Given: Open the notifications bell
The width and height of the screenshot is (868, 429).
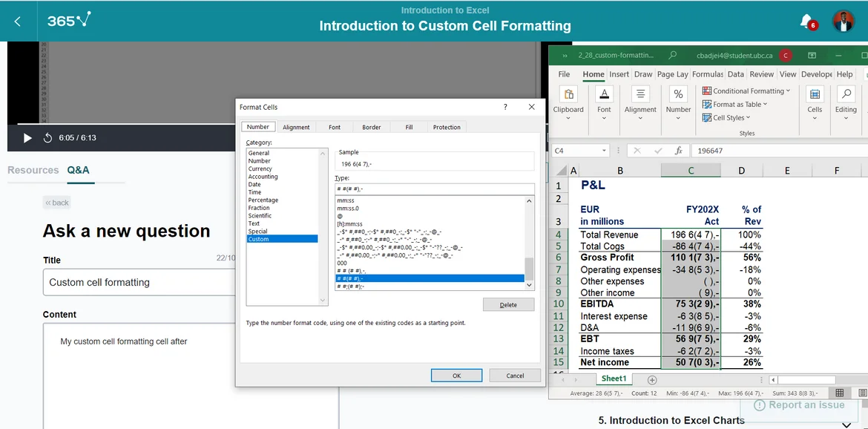Looking at the screenshot, I should (x=806, y=21).
